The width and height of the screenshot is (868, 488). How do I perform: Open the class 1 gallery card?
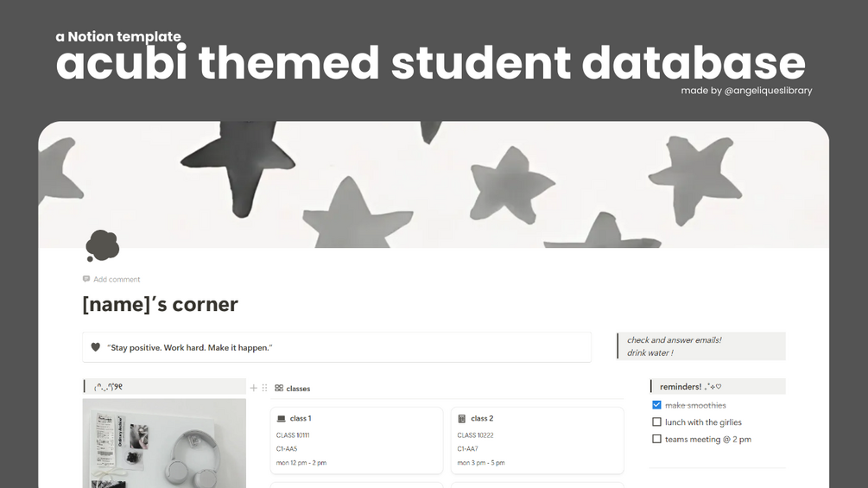[x=357, y=440]
